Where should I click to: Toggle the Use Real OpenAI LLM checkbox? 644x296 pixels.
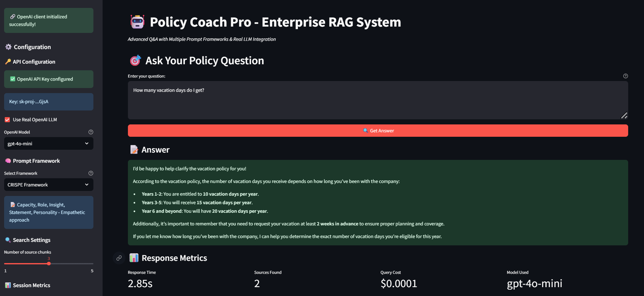click(x=7, y=120)
